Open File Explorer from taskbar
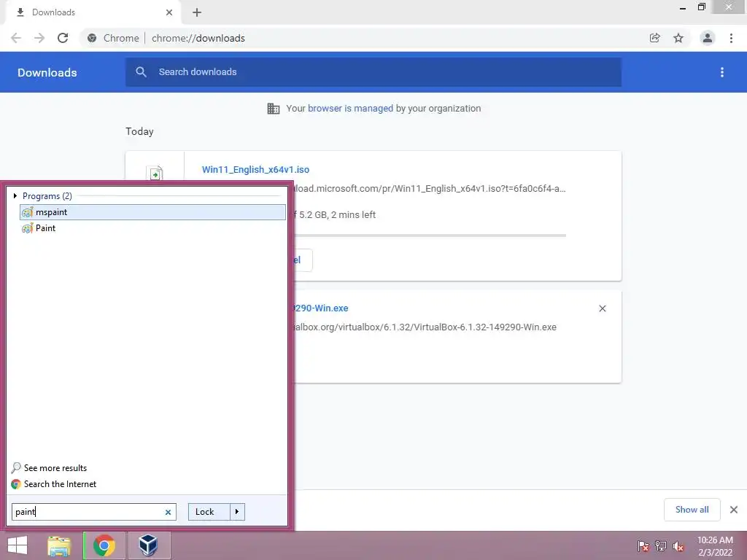 tap(59, 545)
